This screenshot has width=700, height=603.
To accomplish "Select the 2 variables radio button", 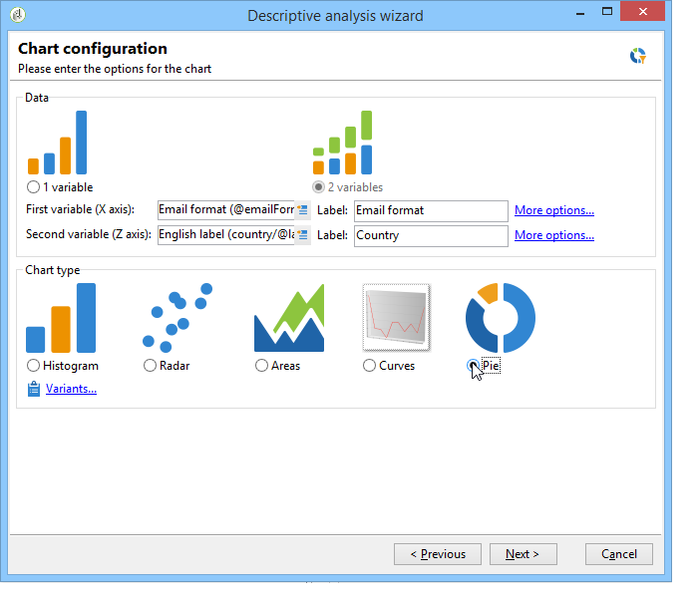I will coord(318,187).
